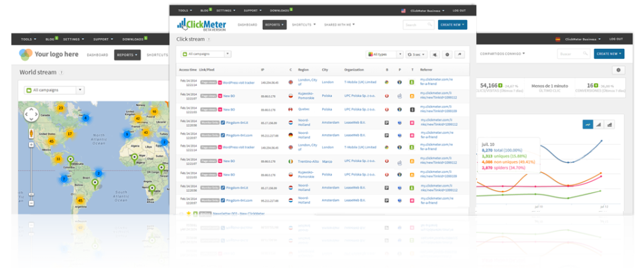Image resolution: width=644 pixels, height=268 pixels.
Task: Open the Tools menu in left window
Action: pos(29,40)
